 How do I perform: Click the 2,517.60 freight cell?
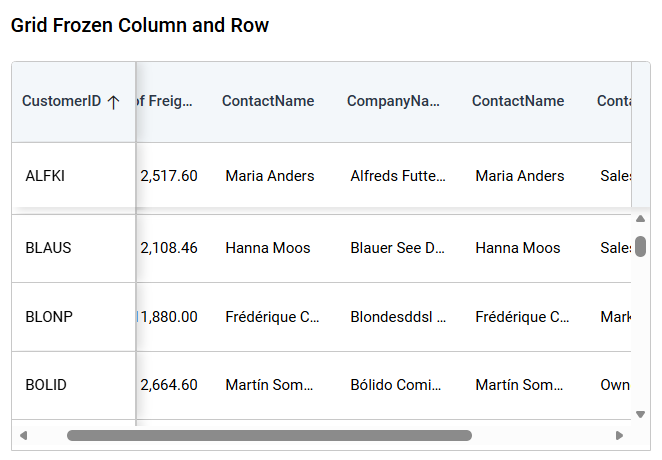[169, 176]
